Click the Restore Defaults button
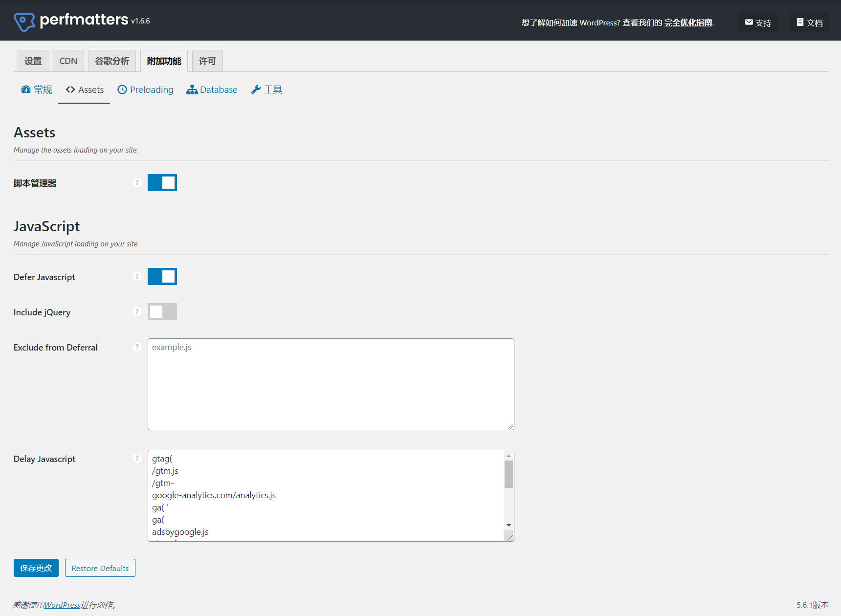 coord(100,568)
